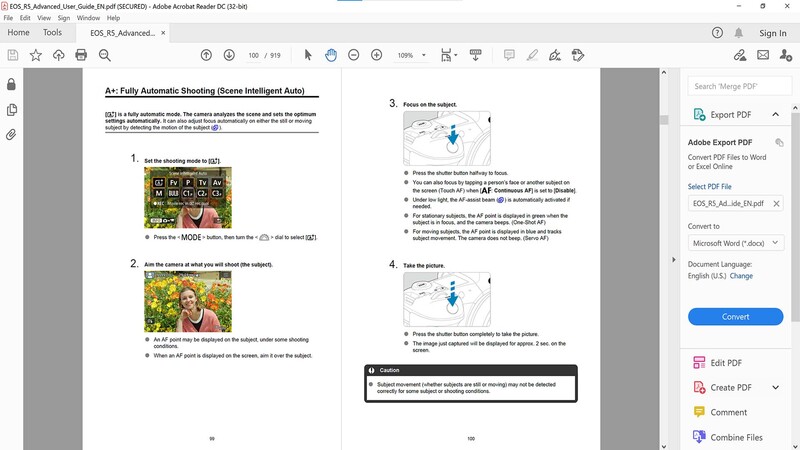
Task: Click the document scroll up arrow
Action: (x=664, y=72)
